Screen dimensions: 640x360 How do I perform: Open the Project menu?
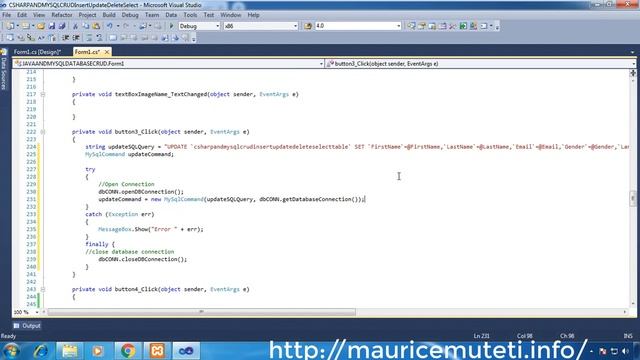[x=87, y=15]
